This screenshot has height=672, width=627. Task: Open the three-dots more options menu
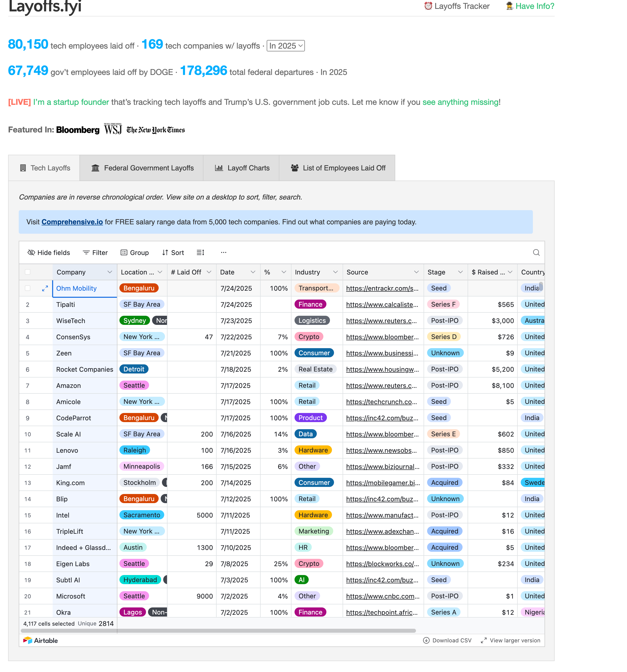click(x=223, y=252)
